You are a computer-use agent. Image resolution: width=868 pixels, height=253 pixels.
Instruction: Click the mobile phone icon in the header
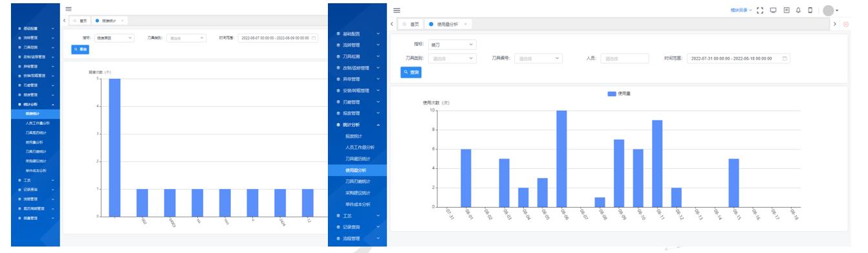810,10
